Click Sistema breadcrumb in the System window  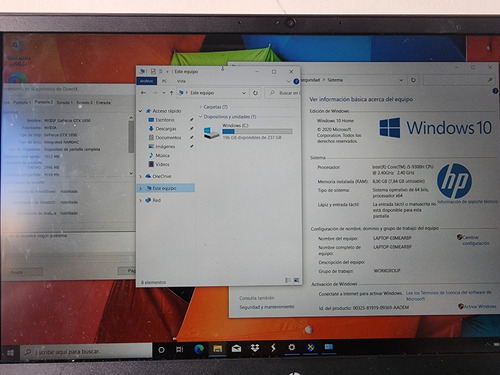pos(335,80)
